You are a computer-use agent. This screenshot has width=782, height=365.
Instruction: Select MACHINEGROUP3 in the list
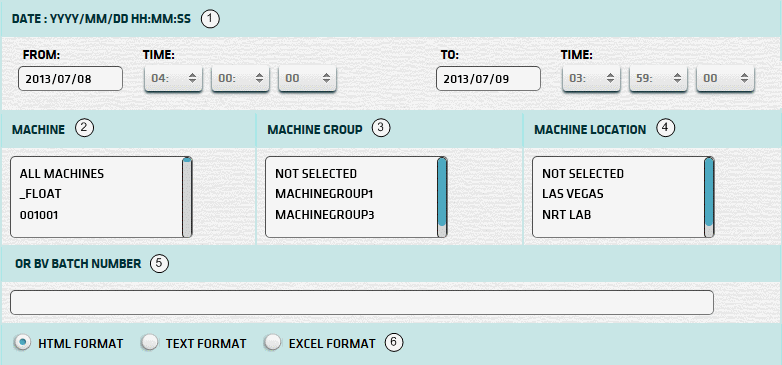tap(325, 215)
